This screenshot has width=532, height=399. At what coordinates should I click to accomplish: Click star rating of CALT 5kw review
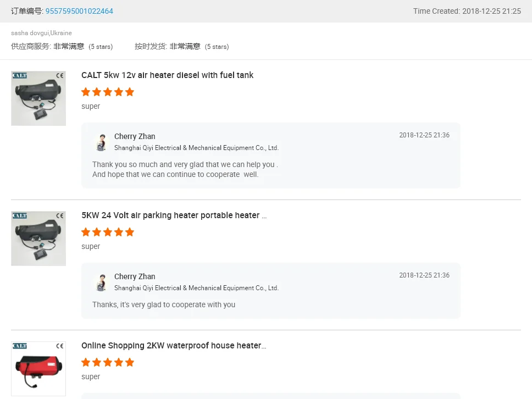(108, 92)
